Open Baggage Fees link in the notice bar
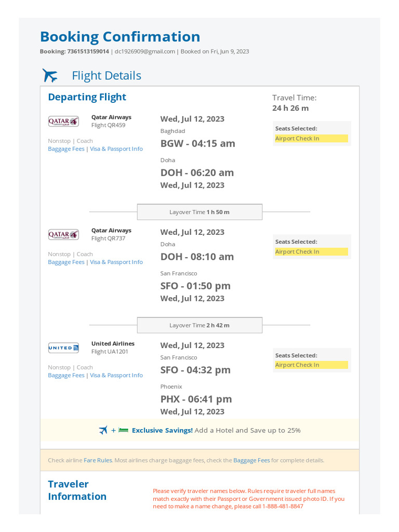The image size is (399, 532). (251, 460)
